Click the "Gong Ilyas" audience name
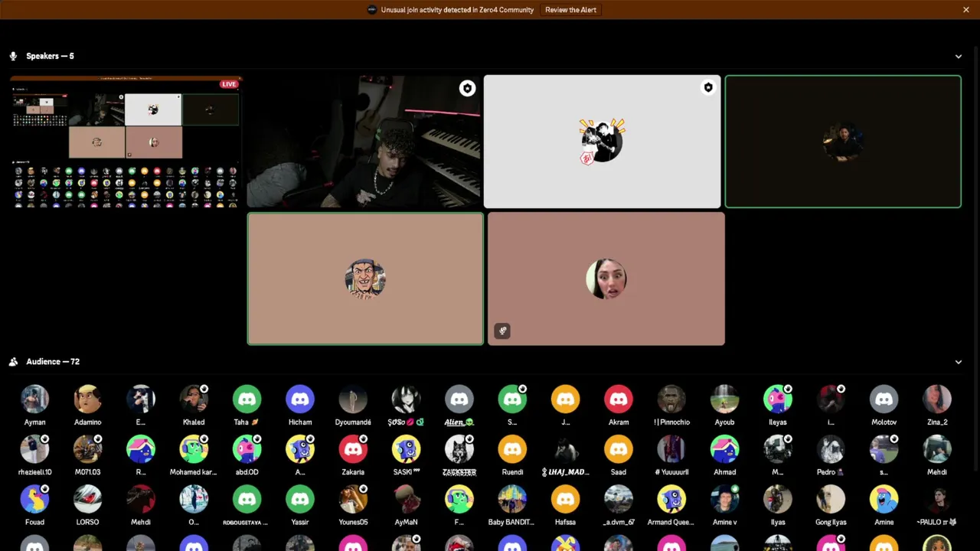980x551 pixels. click(831, 523)
